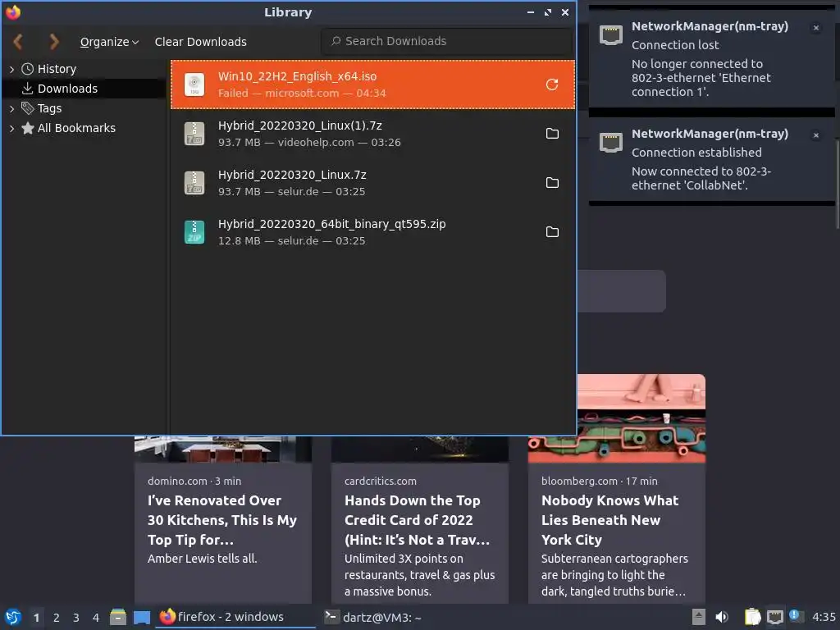Switch to workspace 3
Viewport: 840px width, 630px height.
click(x=76, y=618)
